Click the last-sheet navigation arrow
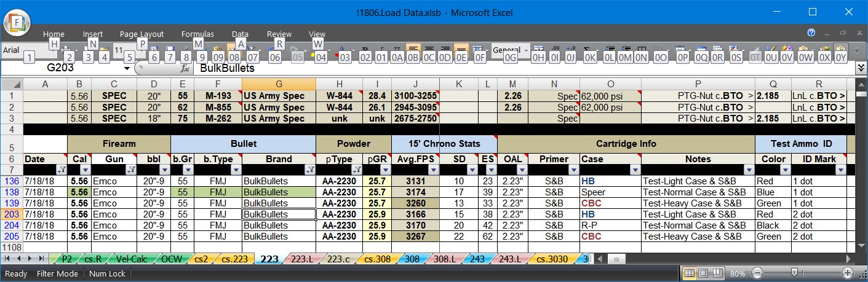868x282 pixels. coord(41,259)
